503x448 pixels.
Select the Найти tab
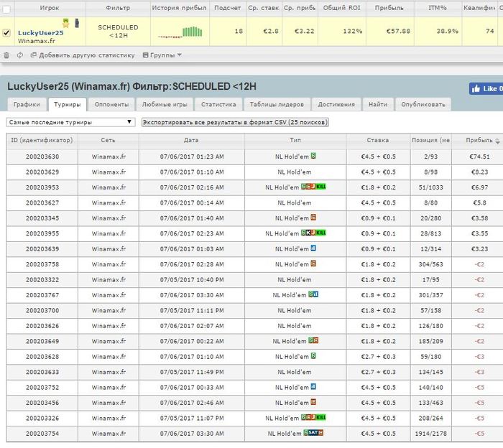click(378, 105)
